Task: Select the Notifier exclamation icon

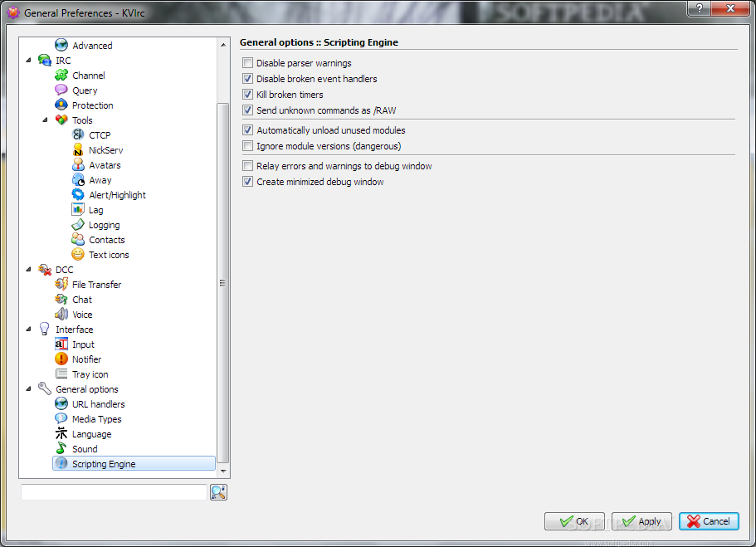Action: [61, 359]
